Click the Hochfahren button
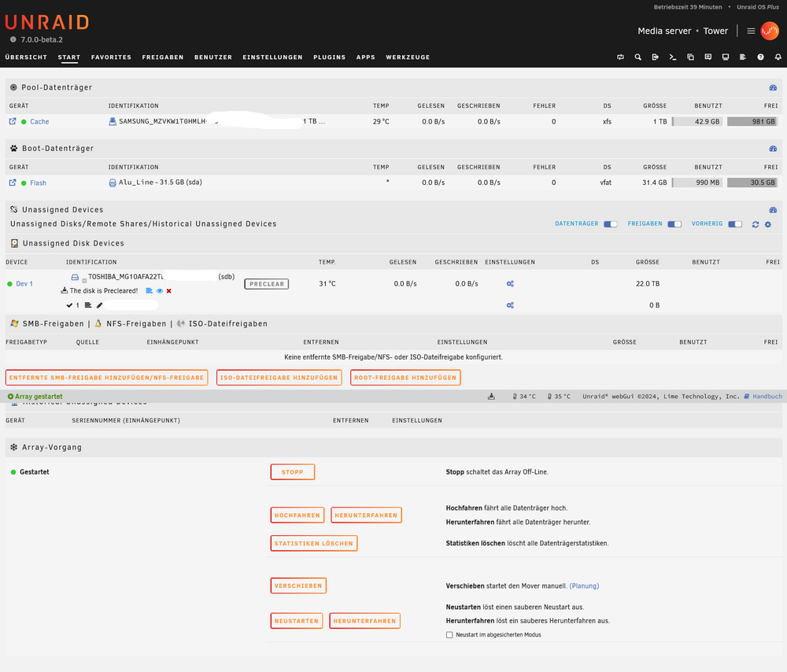The height and width of the screenshot is (672, 787). (297, 515)
